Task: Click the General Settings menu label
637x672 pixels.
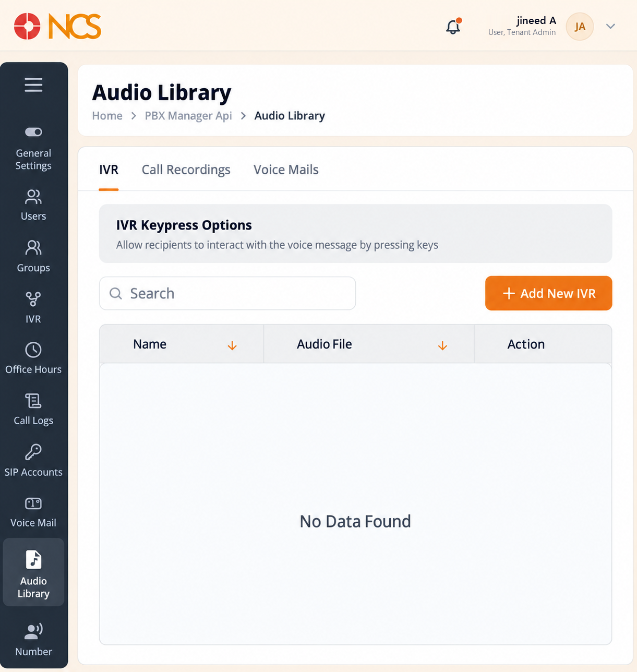Action: (x=33, y=159)
